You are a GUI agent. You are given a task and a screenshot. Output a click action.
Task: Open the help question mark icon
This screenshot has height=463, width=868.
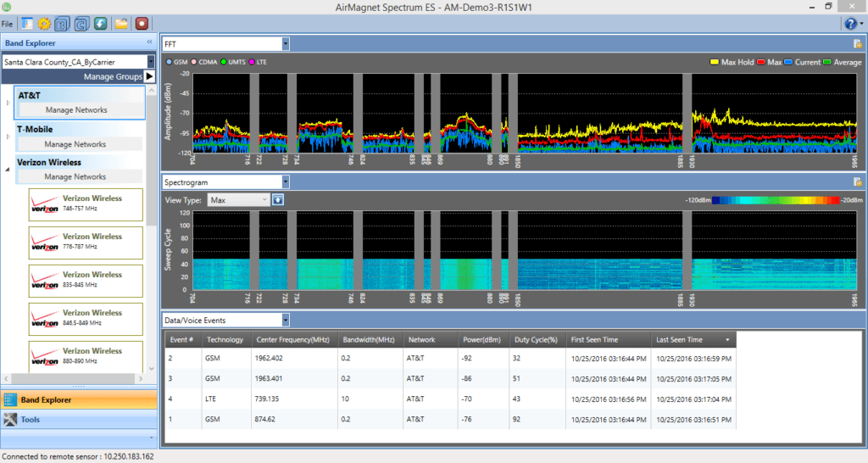tap(850, 23)
